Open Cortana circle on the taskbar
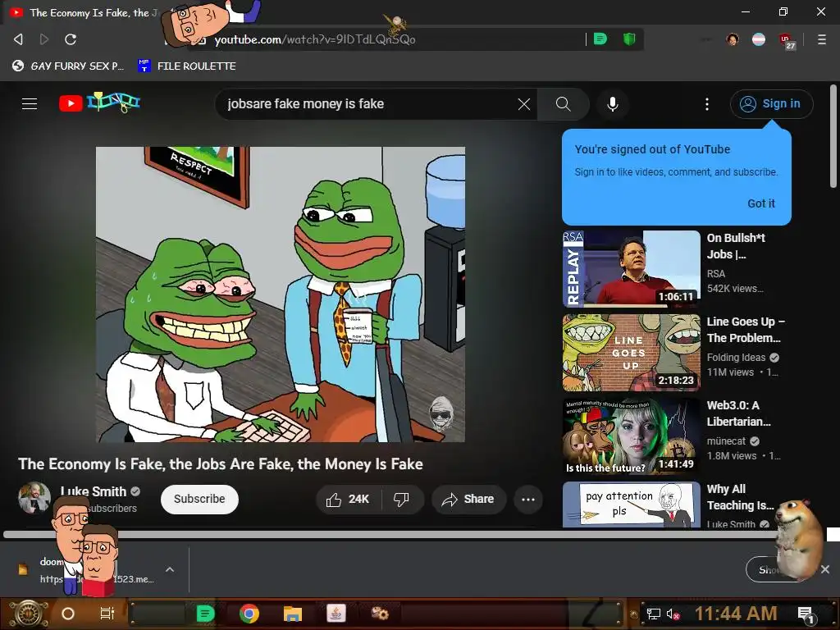The height and width of the screenshot is (630, 840). (x=68, y=614)
